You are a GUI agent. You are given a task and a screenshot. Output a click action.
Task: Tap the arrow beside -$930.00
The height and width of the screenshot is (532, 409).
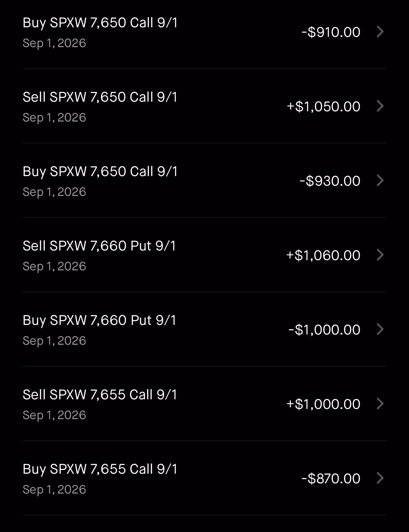click(380, 180)
